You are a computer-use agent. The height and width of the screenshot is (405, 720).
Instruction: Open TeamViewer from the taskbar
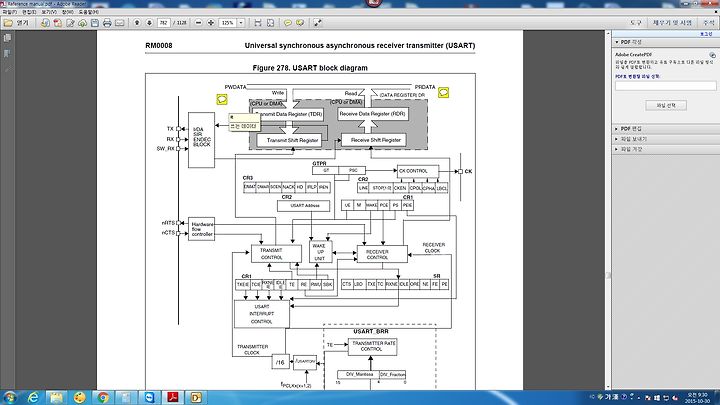coord(150,398)
